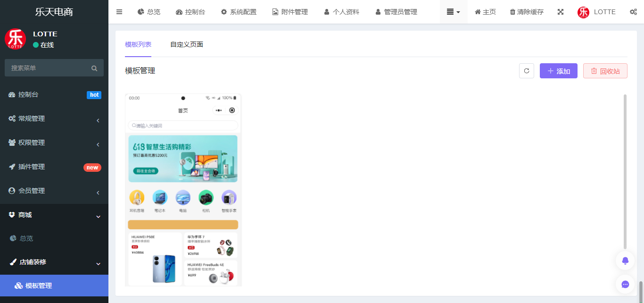This screenshot has width=644, height=303.
Task: Open 系统配置 in the top navigation
Action: (x=239, y=12)
